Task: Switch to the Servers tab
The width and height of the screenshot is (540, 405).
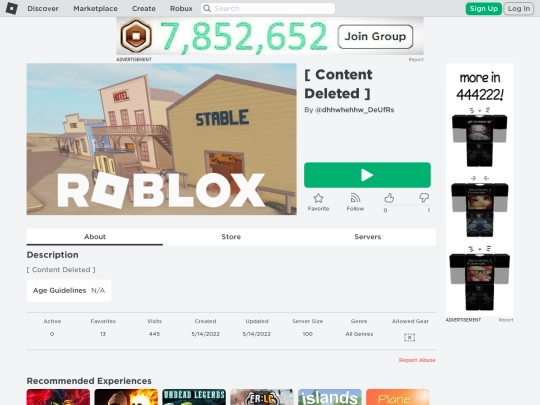Action: click(367, 237)
